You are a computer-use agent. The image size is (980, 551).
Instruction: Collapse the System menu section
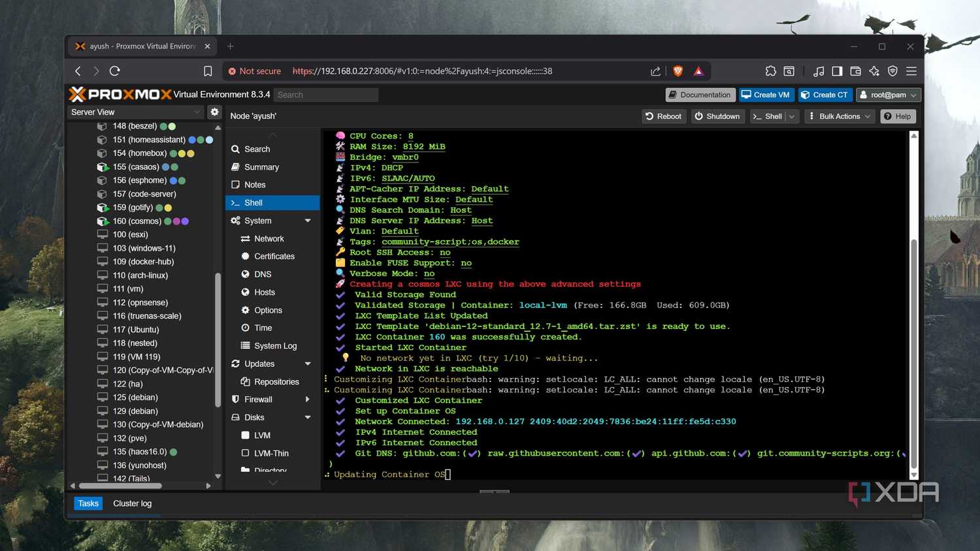[308, 221]
